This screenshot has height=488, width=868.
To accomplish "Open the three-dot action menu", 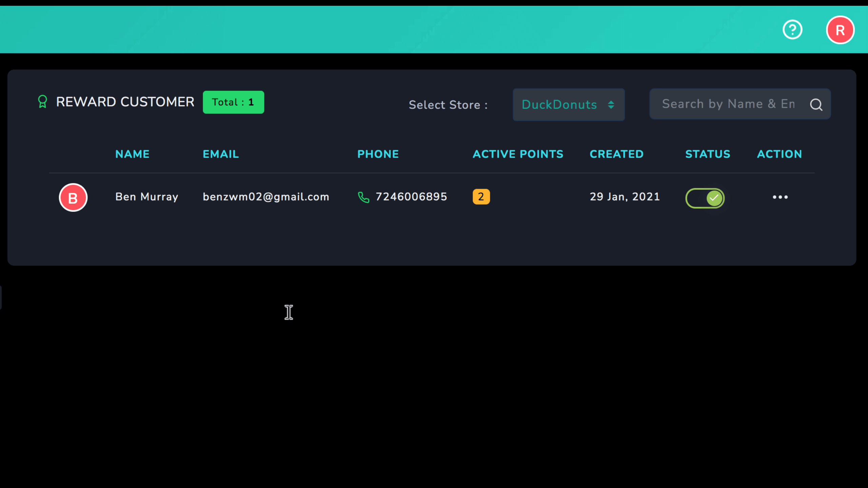I will coord(780,197).
